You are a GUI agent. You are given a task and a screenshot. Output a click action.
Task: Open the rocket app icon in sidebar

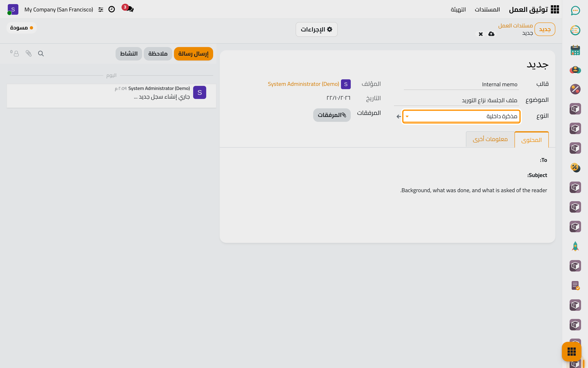(575, 246)
